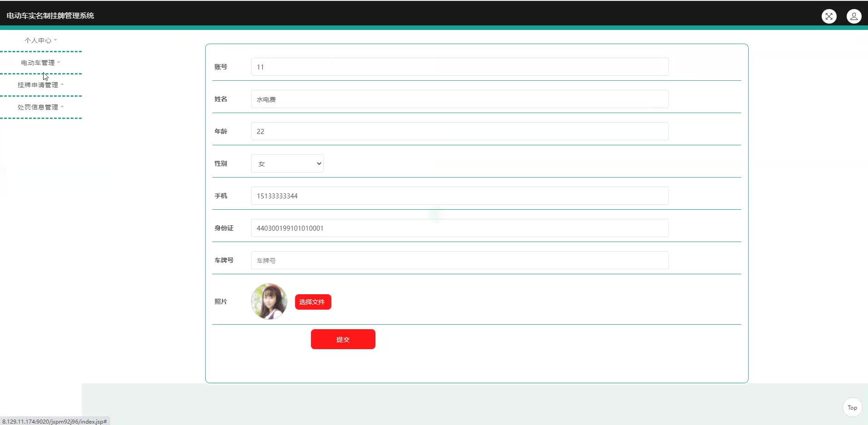The width and height of the screenshot is (868, 425).
Task: Open the user profile icon menu
Action: click(x=854, y=16)
